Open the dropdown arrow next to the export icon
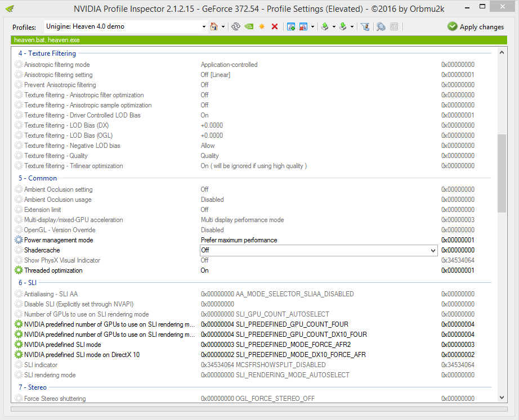Image resolution: width=519 pixels, height=420 pixels. point(334,27)
